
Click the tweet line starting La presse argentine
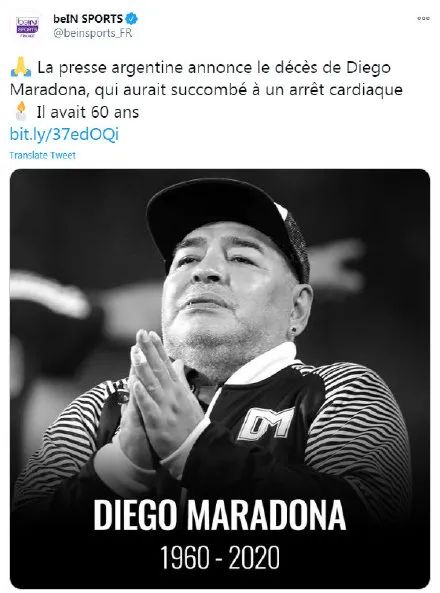click(214, 68)
